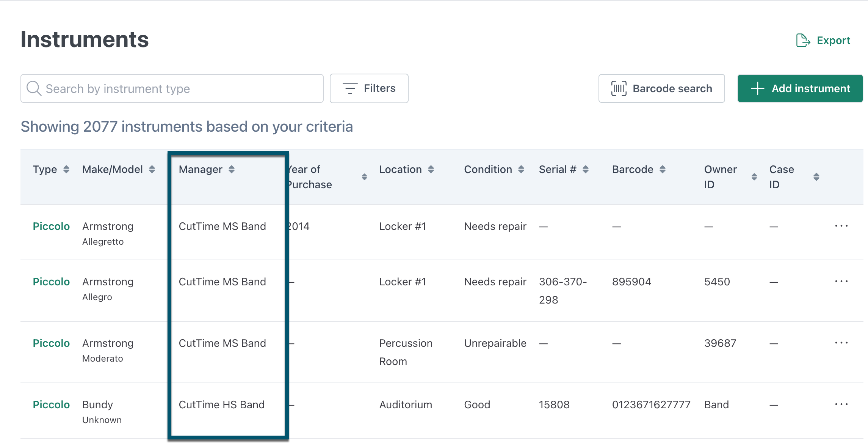Click the plus icon on Add instrument
Viewport: 868px width, 447px height.
pos(757,88)
